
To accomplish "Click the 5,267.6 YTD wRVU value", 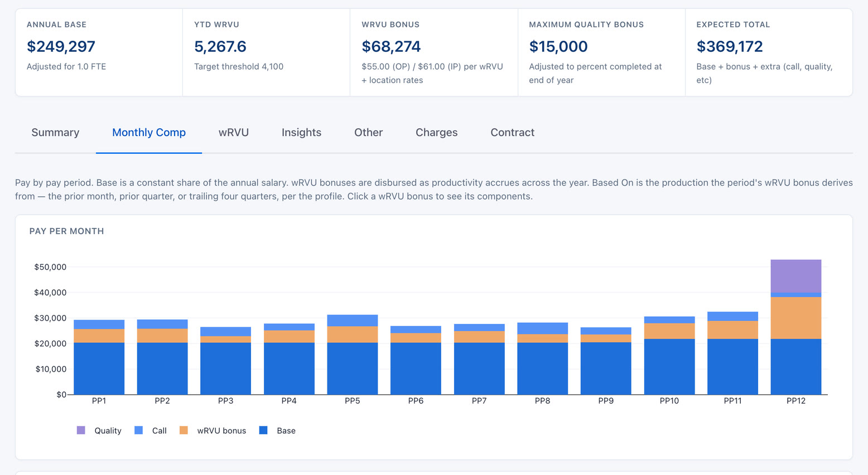I will coord(220,47).
